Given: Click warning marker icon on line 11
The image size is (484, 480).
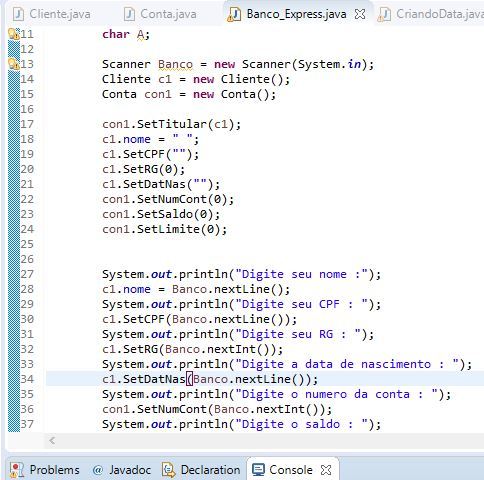Looking at the screenshot, I should click(14, 34).
